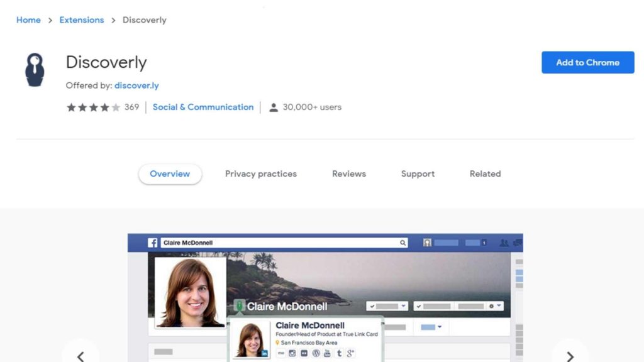Open the discover.ly developer link
The width and height of the screenshot is (644, 362).
click(x=136, y=85)
